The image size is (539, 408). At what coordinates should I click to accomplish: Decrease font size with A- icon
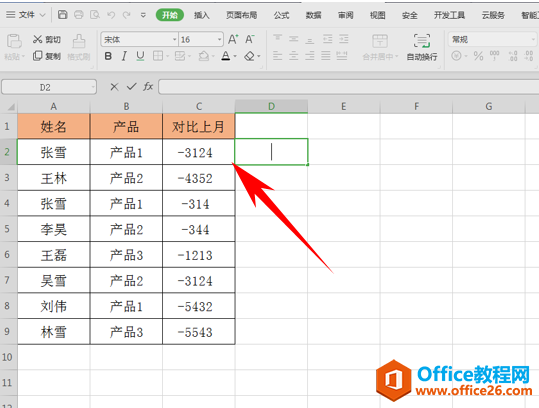pos(250,40)
